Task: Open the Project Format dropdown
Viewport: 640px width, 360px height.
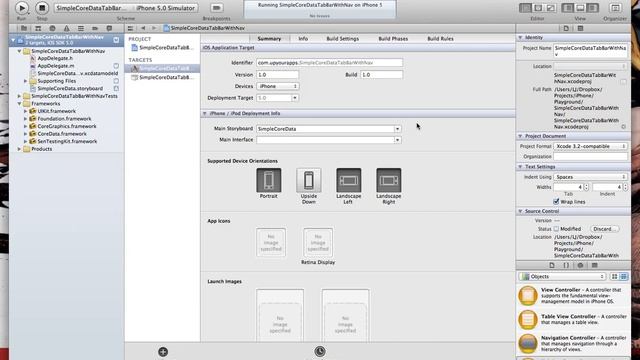Action: [590, 146]
